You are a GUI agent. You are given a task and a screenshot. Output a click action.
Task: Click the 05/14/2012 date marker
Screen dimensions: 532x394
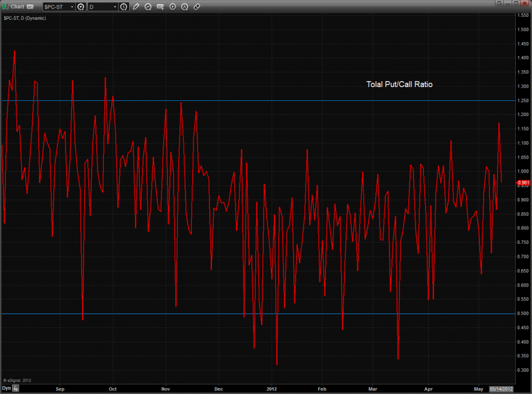[503, 389]
